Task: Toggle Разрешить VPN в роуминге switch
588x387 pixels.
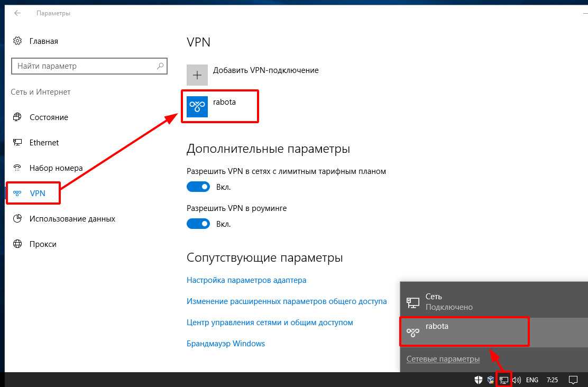Action: pyautogui.click(x=198, y=224)
